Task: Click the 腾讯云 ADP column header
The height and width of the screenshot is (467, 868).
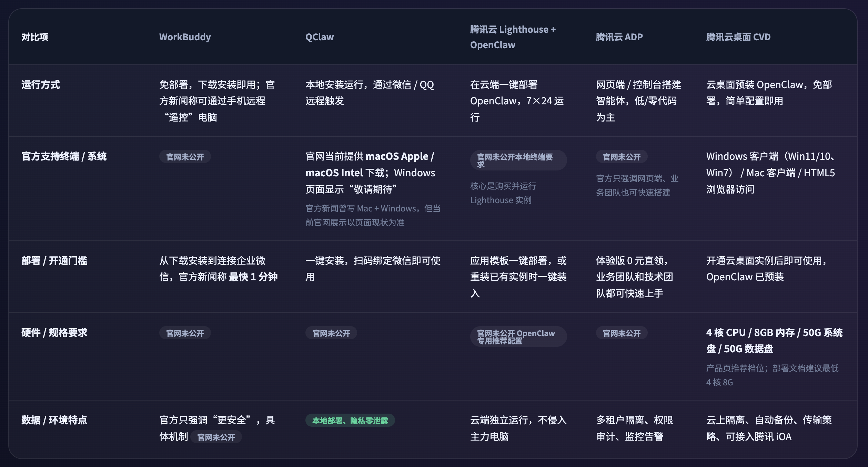Action: (619, 37)
